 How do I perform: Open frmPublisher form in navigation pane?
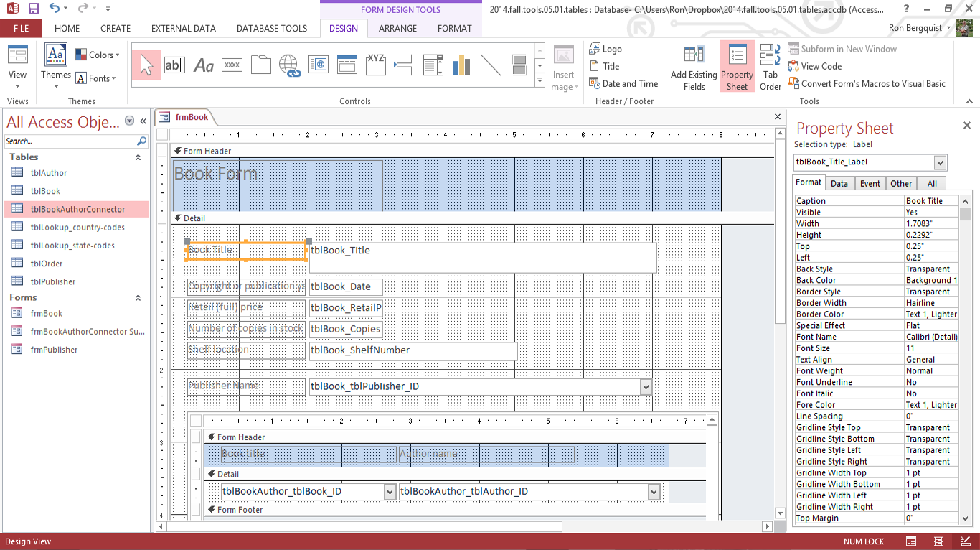(76, 350)
